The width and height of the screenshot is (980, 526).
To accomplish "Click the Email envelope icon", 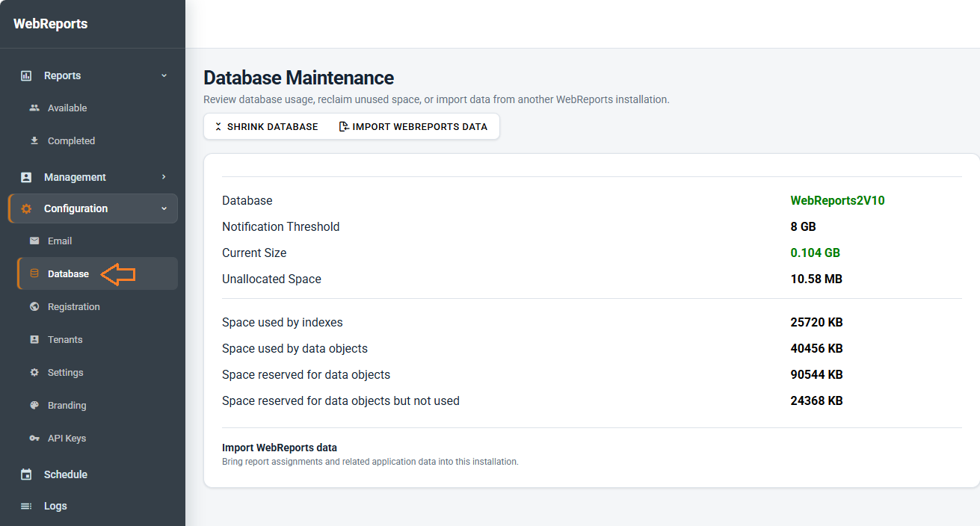I will pyautogui.click(x=34, y=241).
